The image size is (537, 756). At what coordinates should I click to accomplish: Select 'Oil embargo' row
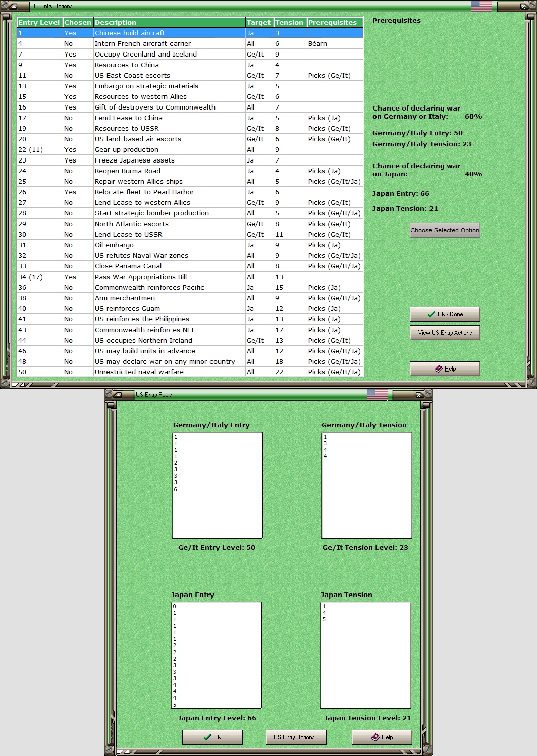[190, 245]
